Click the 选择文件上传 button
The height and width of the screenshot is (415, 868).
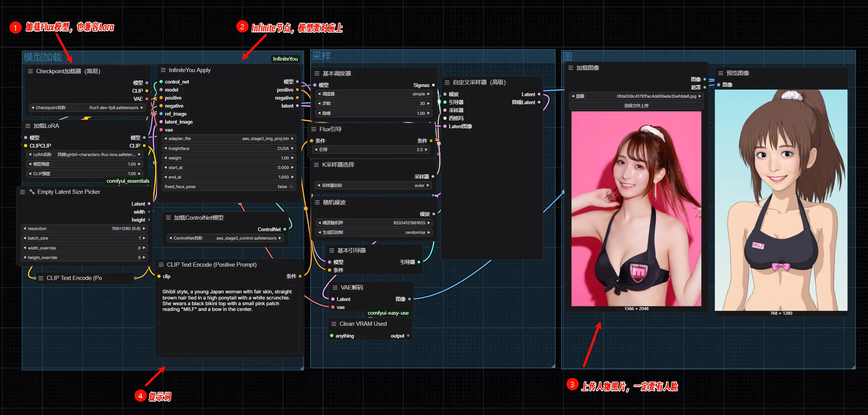636,106
